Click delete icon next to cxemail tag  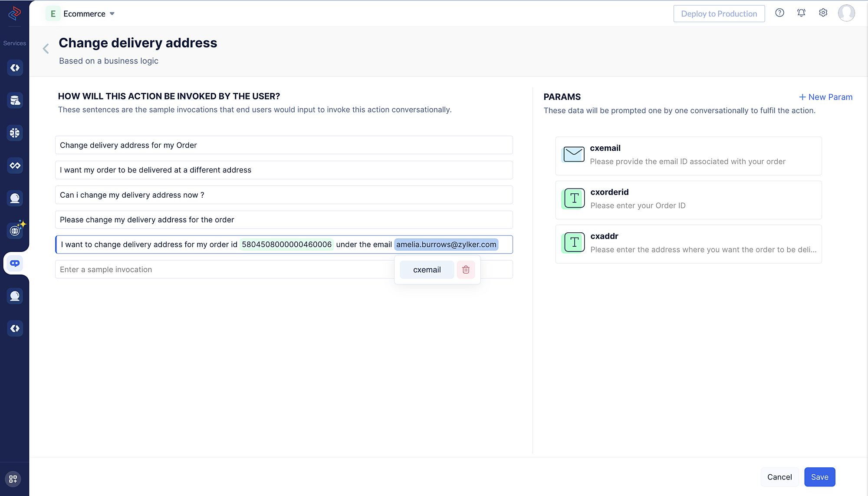[466, 269]
